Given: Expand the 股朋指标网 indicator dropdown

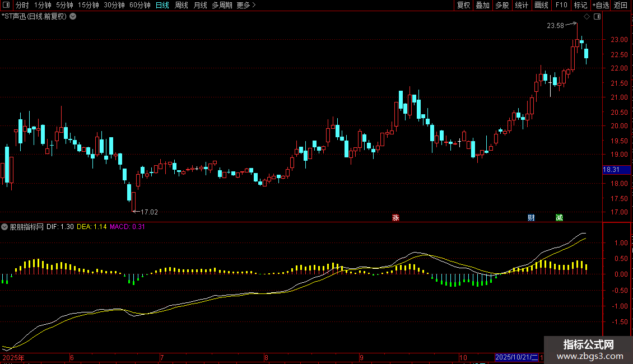Looking at the screenshot, I should [x=4, y=227].
